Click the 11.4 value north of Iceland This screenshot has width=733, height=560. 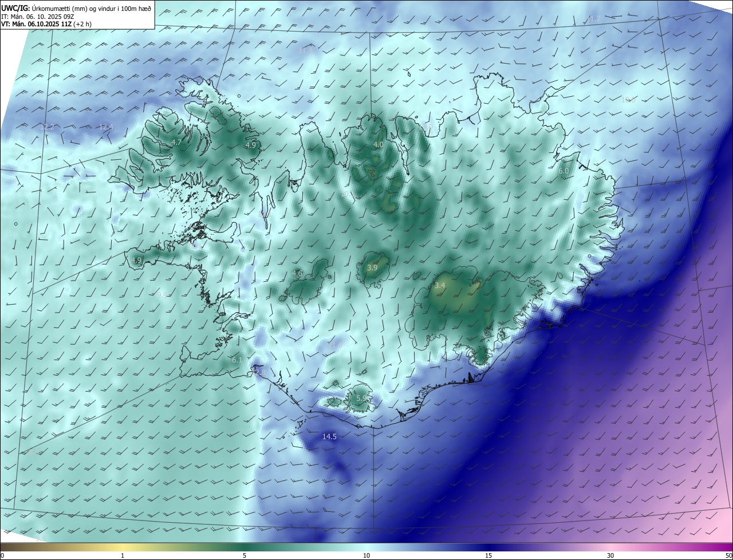tap(306, 50)
